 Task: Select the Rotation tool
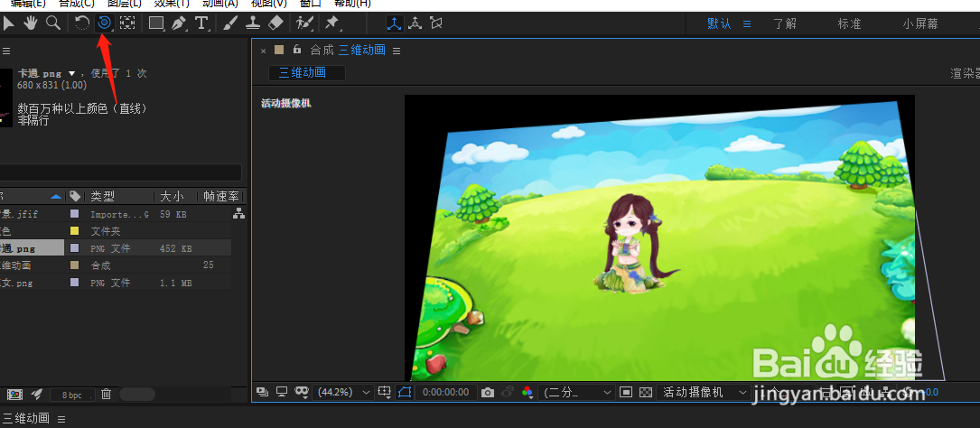click(82, 23)
